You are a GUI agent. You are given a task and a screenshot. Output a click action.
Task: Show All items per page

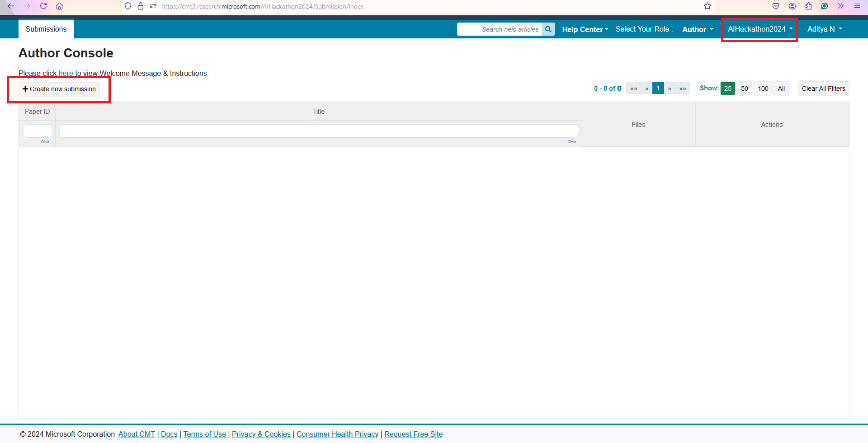point(781,89)
